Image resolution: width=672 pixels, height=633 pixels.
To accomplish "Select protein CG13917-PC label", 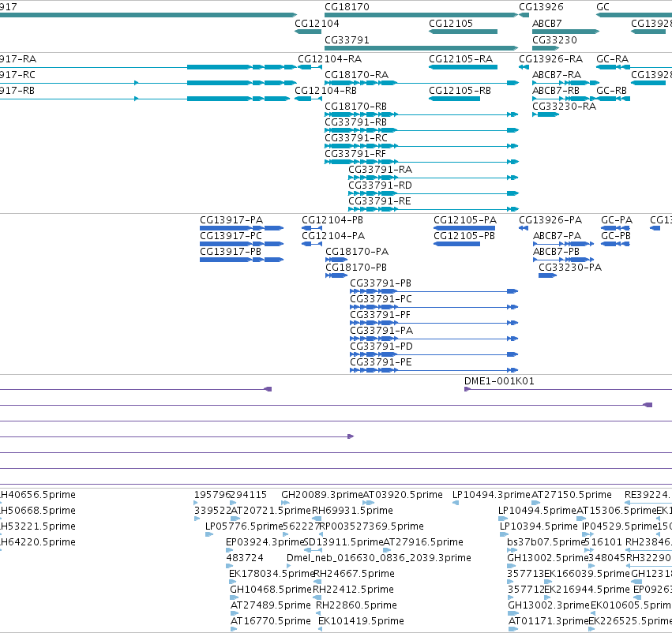I will tap(231, 235).
